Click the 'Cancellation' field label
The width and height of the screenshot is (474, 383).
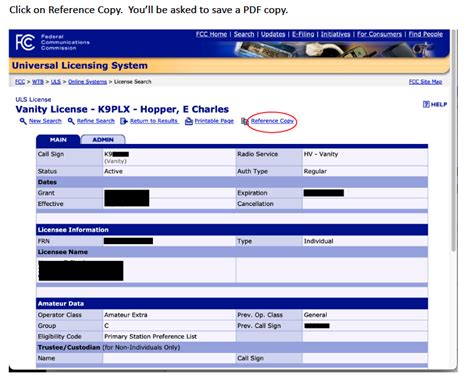pyautogui.click(x=255, y=204)
